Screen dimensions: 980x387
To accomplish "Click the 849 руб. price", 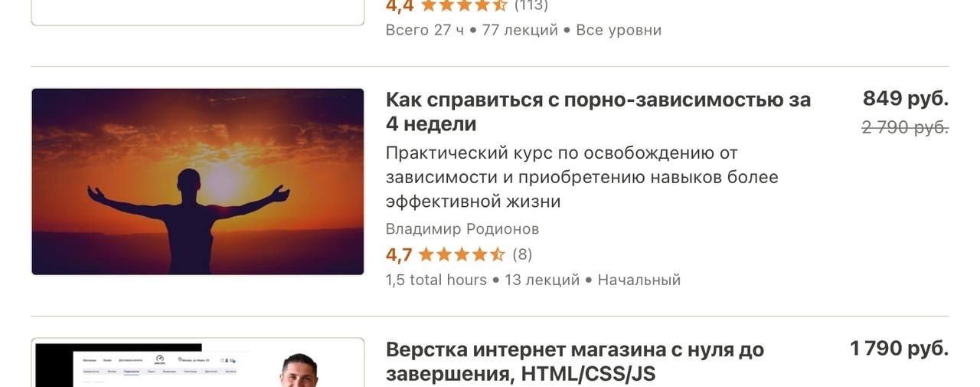I will coord(906,99).
